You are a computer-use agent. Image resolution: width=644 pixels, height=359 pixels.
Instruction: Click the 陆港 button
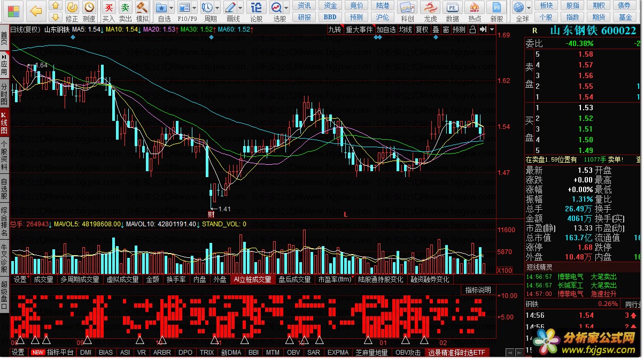[383, 5]
